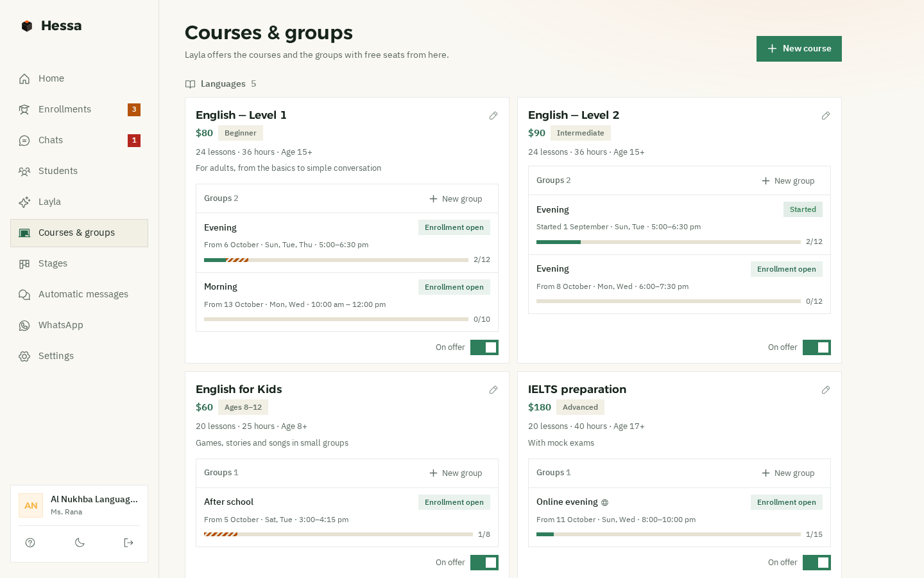This screenshot has width=924, height=578.
Task: Click the Languages book icon
Action: point(190,84)
